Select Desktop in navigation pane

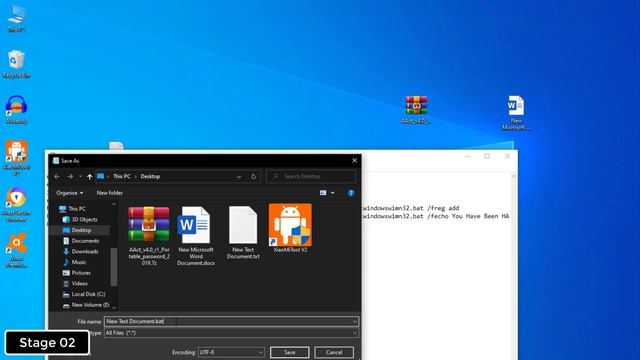coord(80,230)
